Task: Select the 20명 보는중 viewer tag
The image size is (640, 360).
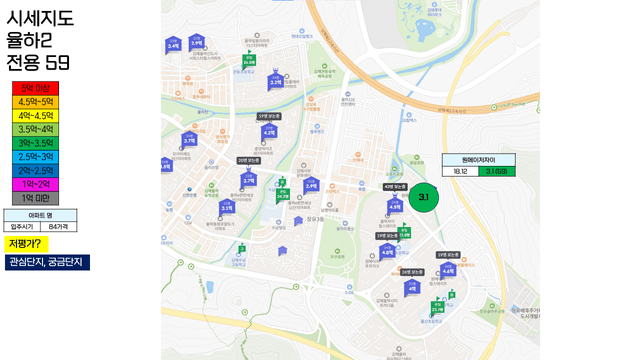Action: click(249, 161)
